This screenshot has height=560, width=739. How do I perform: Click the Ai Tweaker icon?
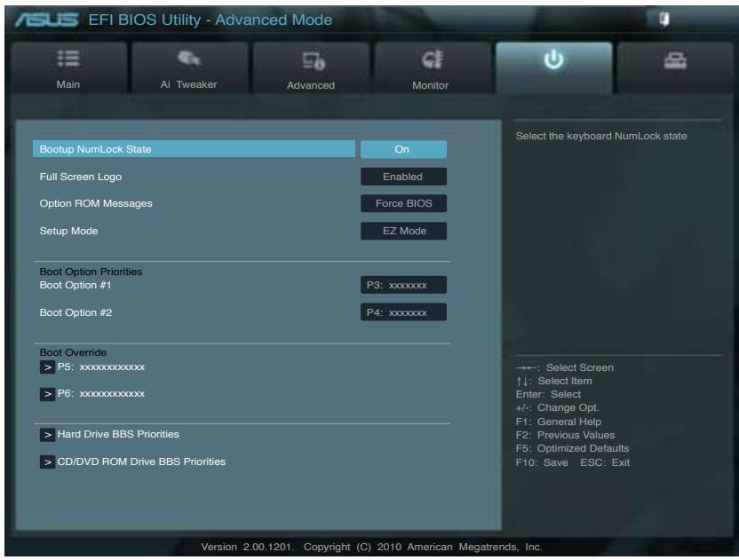pos(189,59)
